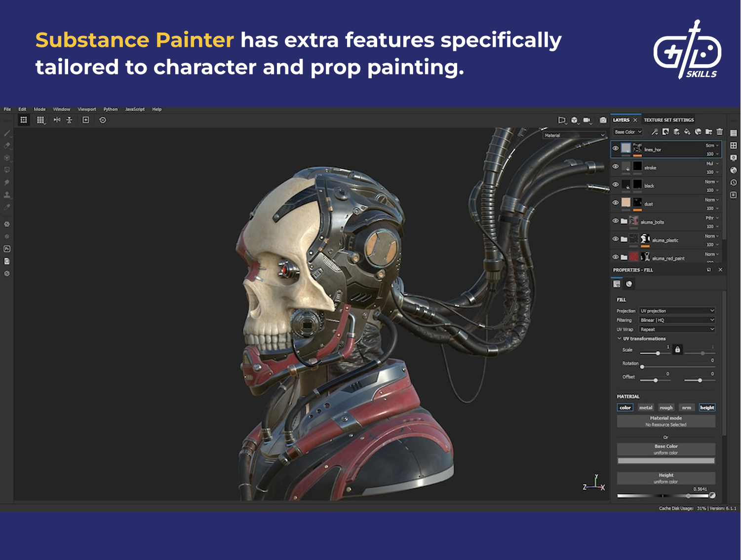741x560 pixels.
Task: Open the UV Wrap Repeat dropdown
Action: 677,329
